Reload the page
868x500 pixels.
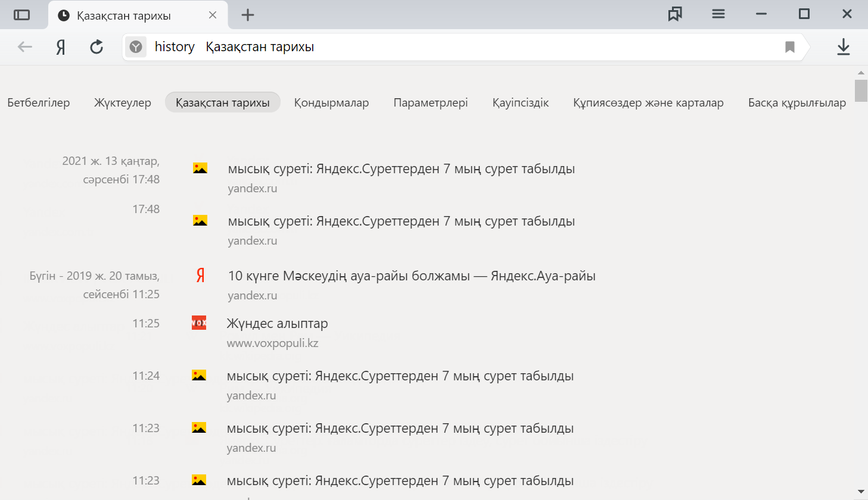[x=97, y=47]
